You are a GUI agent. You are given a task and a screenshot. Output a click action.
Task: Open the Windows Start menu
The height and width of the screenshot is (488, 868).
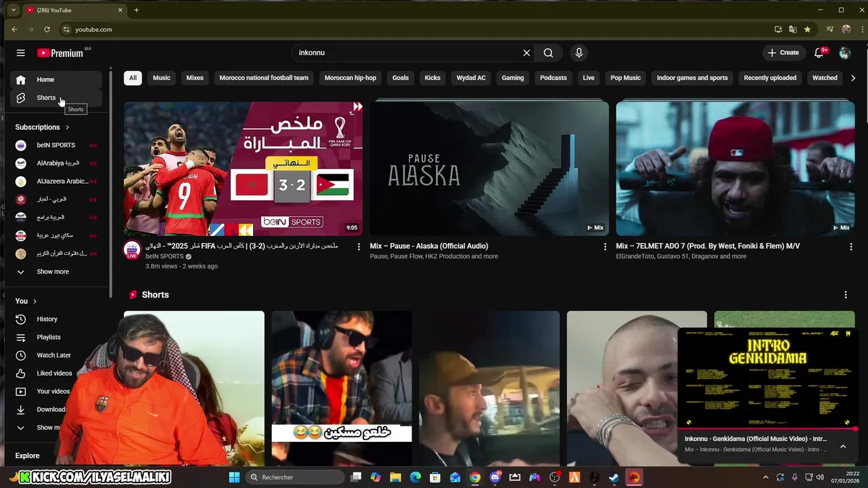234,477
